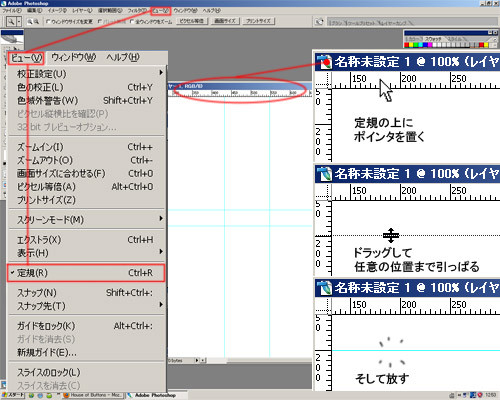The height and width of the screenshot is (400, 500).
Task: Expand the 校正設定(U) submenu arrow
Action: coord(161,73)
